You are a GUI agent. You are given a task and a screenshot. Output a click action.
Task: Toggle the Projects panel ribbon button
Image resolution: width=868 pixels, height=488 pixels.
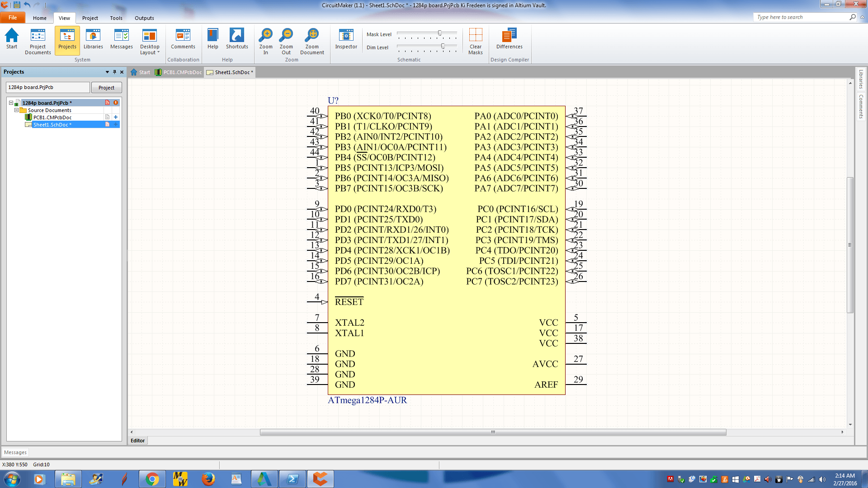click(x=67, y=40)
